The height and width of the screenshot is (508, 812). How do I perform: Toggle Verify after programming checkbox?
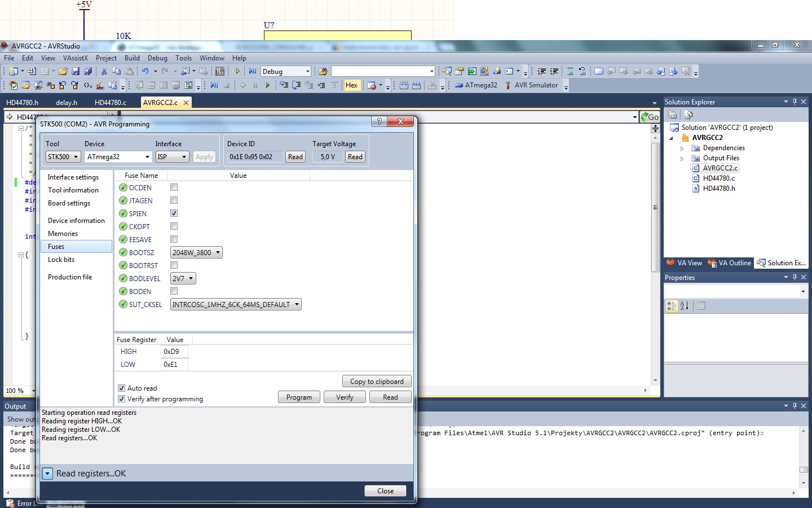coord(121,399)
